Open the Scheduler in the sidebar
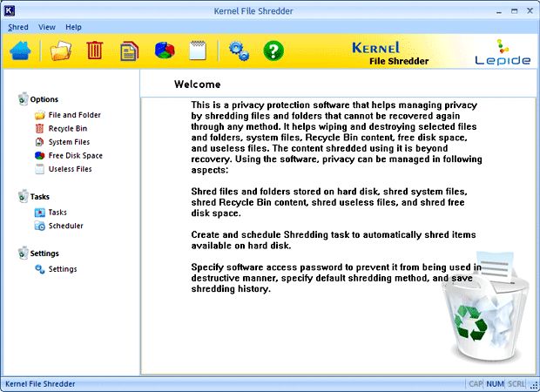This screenshot has width=540, height=392. (x=65, y=226)
